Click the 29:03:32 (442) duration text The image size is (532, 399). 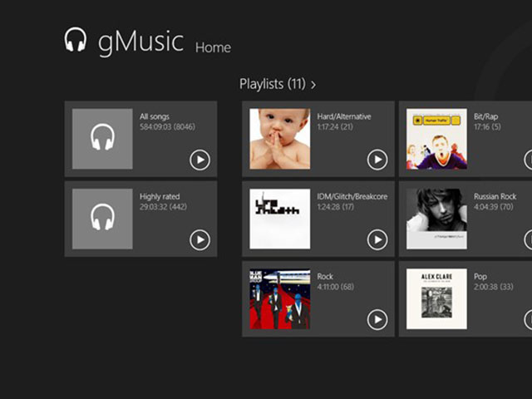point(163,207)
